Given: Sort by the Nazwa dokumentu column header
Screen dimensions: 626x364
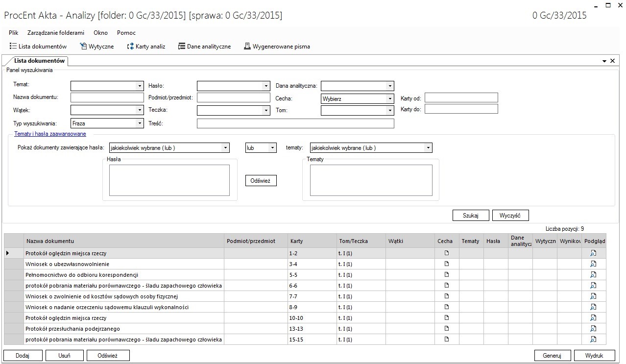Looking at the screenshot, I should tap(124, 241).
